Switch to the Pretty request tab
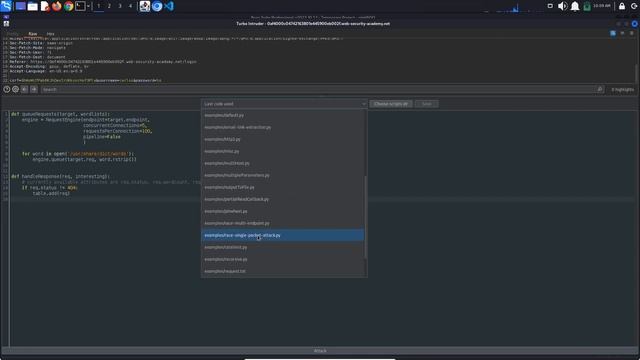Screen dimensions: 640x360 pyautogui.click(x=12, y=34)
